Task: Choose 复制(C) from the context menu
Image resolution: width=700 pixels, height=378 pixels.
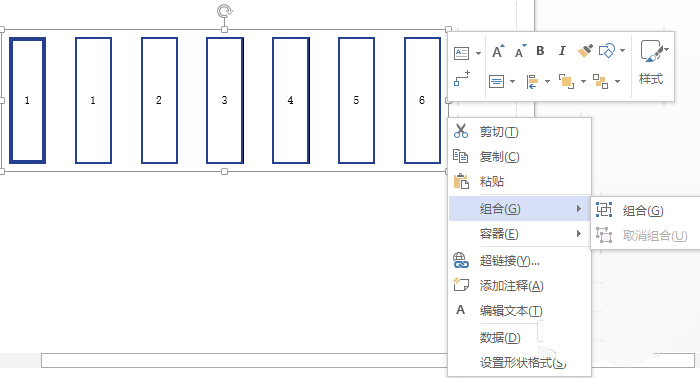Action: tap(520, 157)
